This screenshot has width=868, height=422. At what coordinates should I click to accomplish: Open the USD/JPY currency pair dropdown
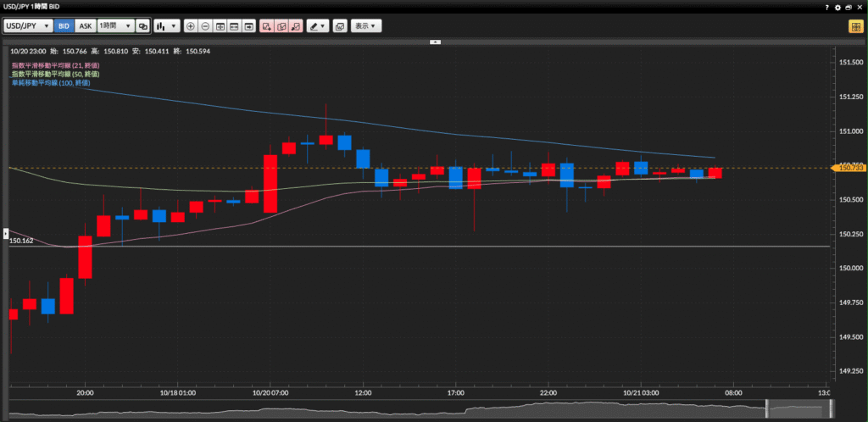pos(28,26)
